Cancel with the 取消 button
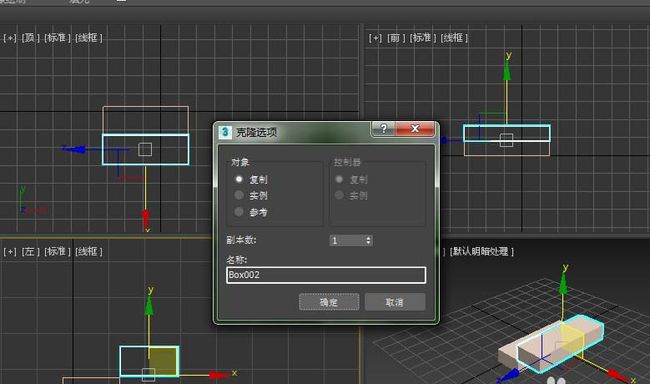Screen dimensions: 650x384 [395, 302]
